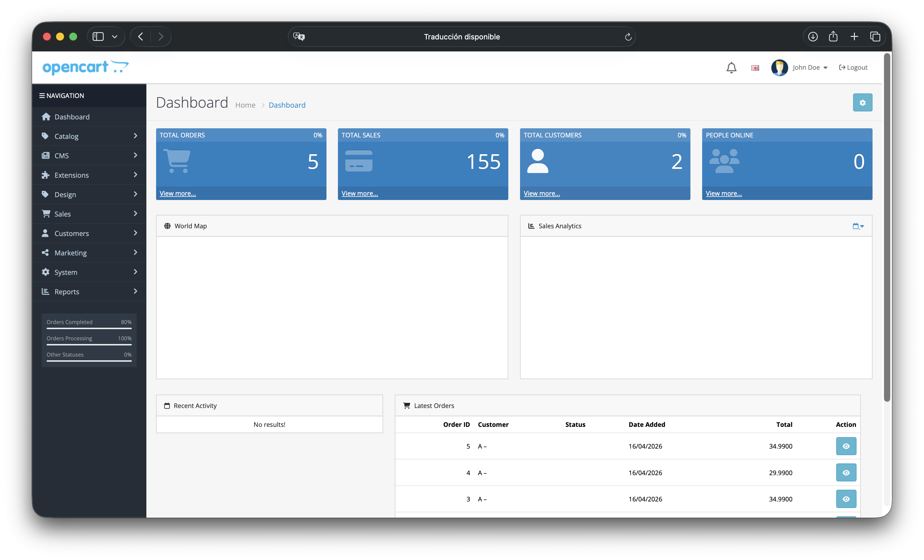View order 5 with the eye action button
Screen dimensions: 924x560
tap(846, 446)
